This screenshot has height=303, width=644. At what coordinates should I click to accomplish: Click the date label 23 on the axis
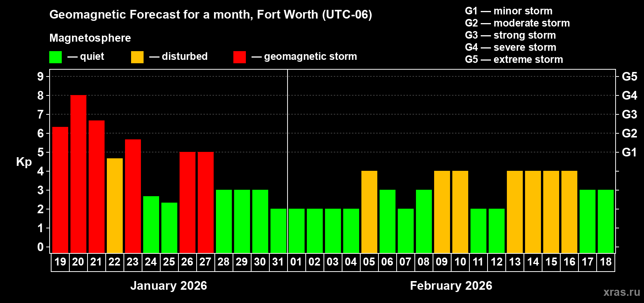[133, 262]
